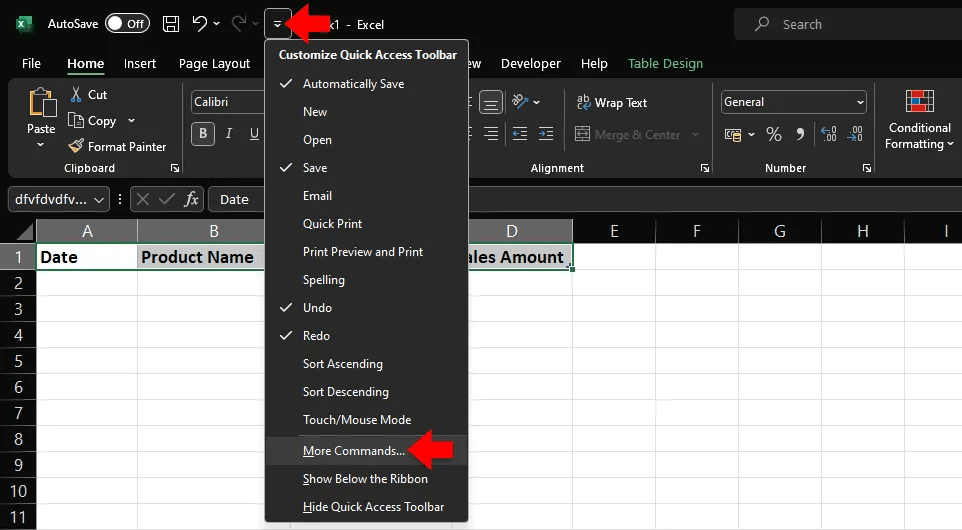Click the Wrap Text button
This screenshot has width=962, height=530.
tap(612, 102)
